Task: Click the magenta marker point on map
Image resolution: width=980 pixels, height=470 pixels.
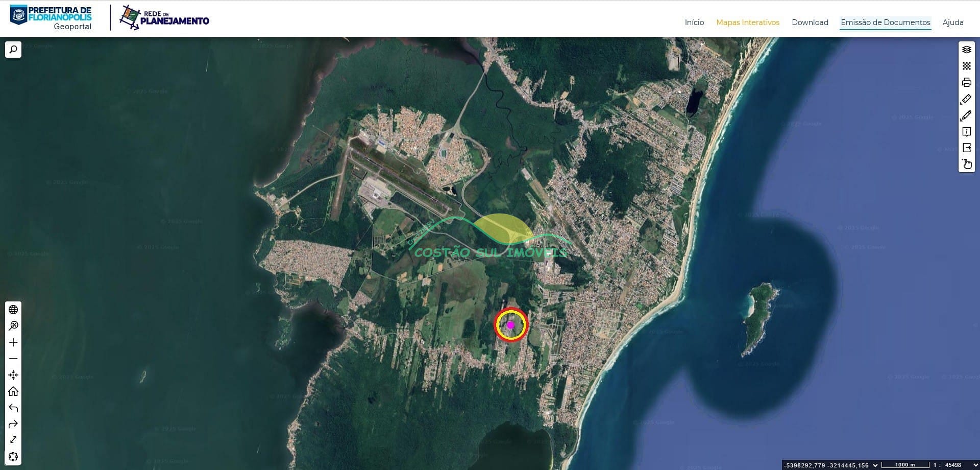Action: (510, 325)
